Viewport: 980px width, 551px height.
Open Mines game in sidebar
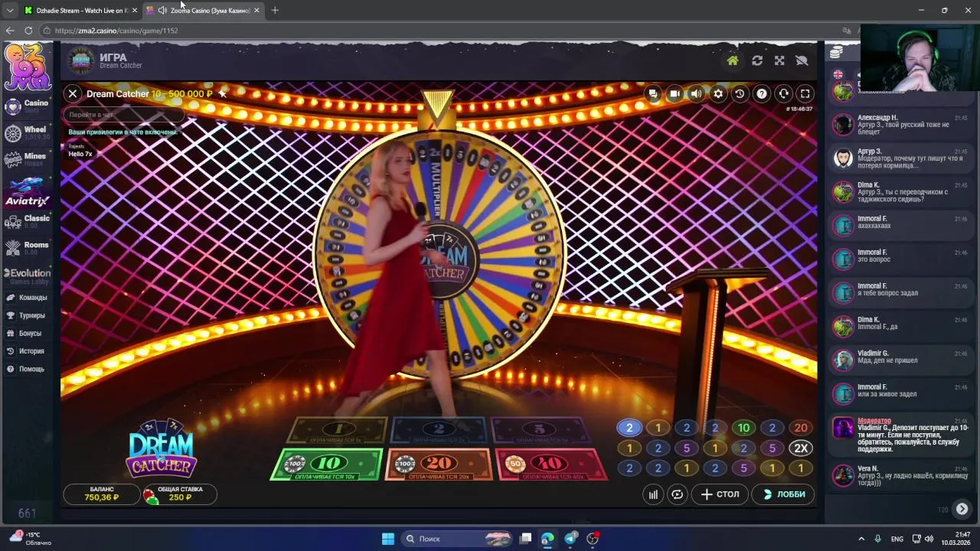click(x=28, y=159)
